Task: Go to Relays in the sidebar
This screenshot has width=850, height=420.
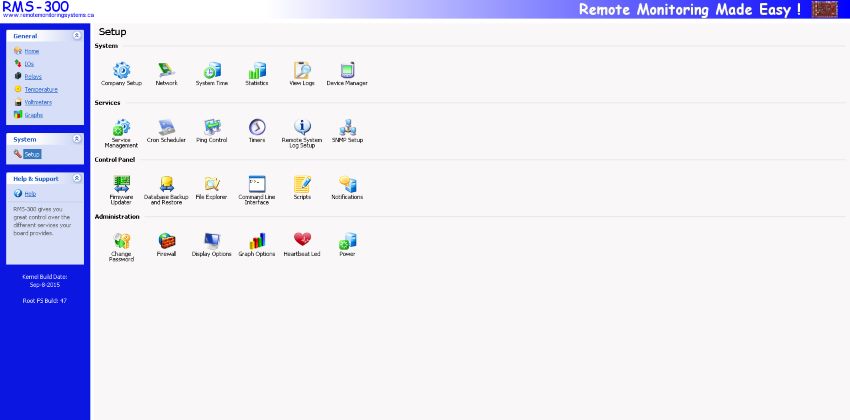Action: pyautogui.click(x=31, y=76)
